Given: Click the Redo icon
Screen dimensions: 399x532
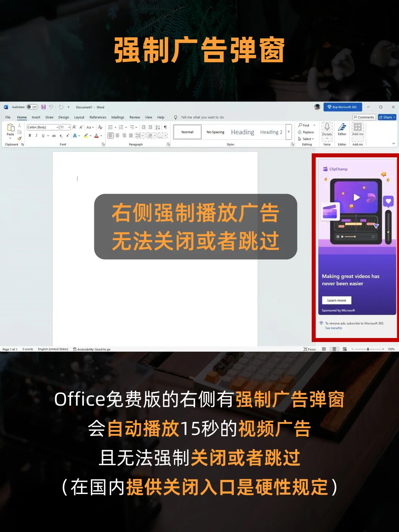Looking at the screenshot, I should point(61,107).
